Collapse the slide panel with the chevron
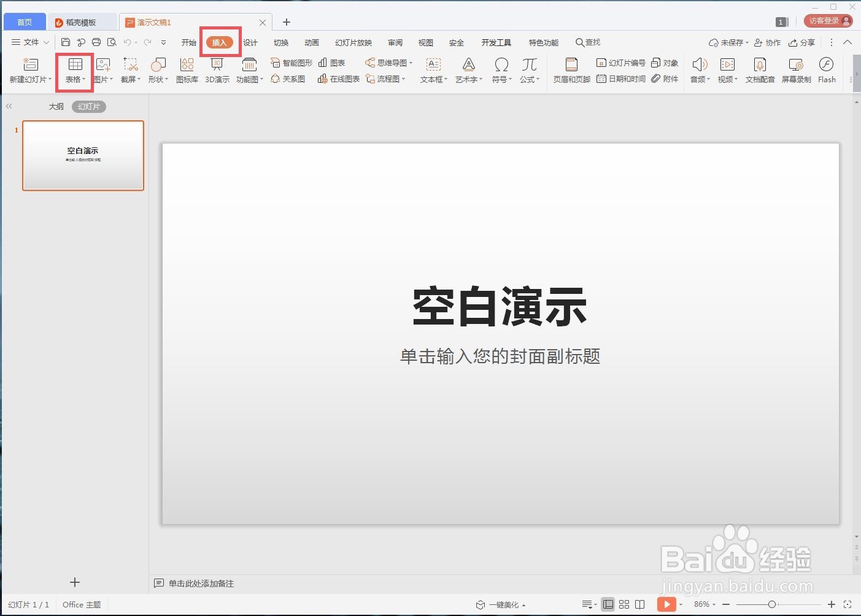861x616 pixels. click(9, 106)
